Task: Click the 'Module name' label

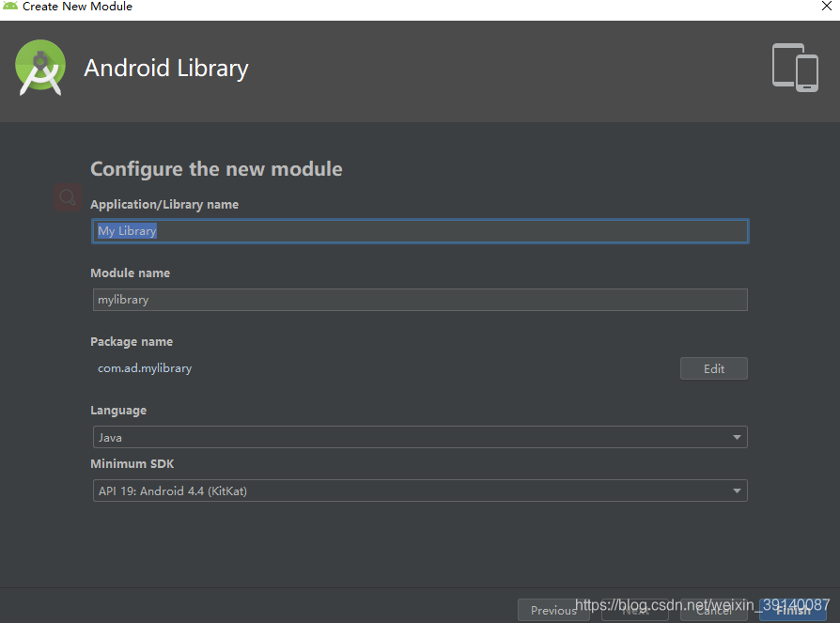Action: pos(131,273)
